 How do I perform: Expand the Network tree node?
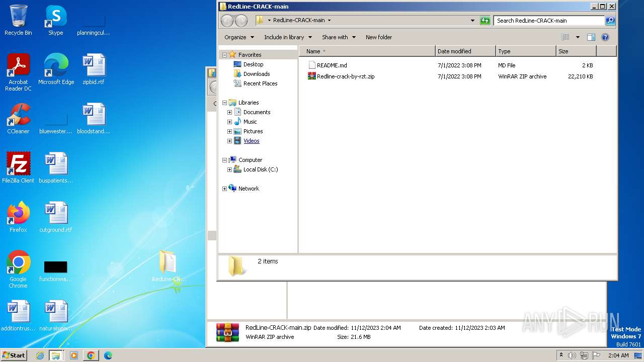pos(224,189)
